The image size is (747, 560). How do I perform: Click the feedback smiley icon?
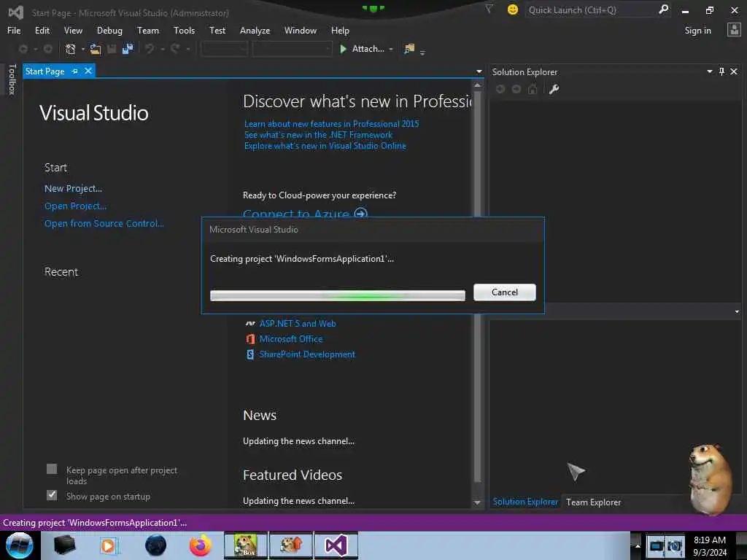(x=513, y=9)
